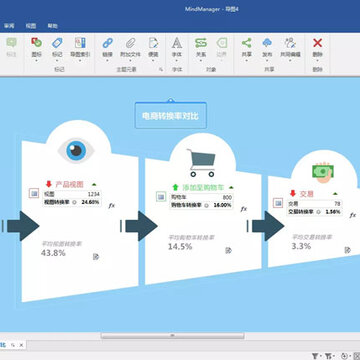
Task: Click the zoom icon in status bar
Action: click(345, 356)
